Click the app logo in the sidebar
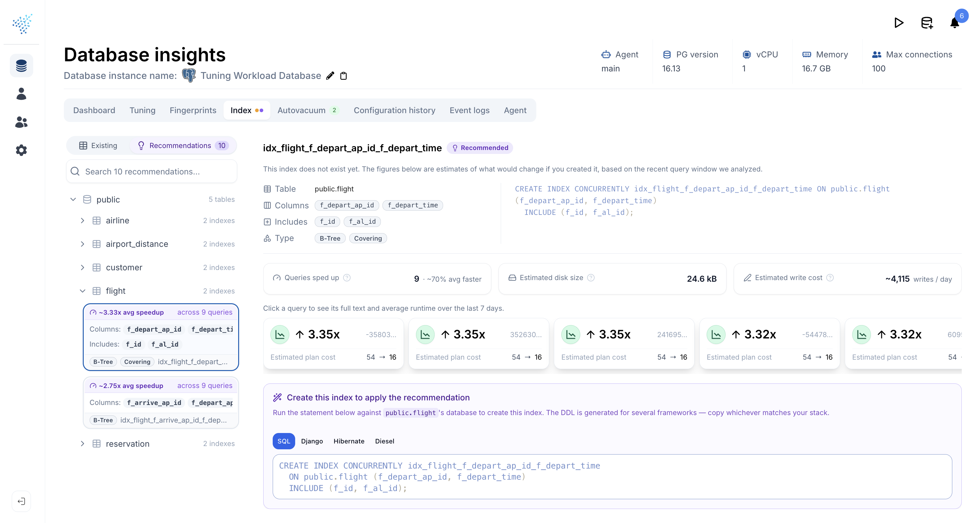The height and width of the screenshot is (523, 980). (22, 23)
